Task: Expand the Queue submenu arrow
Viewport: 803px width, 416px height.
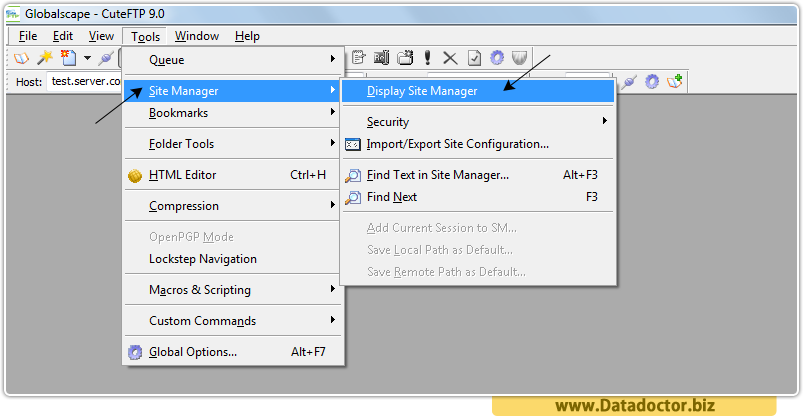Action: click(332, 59)
